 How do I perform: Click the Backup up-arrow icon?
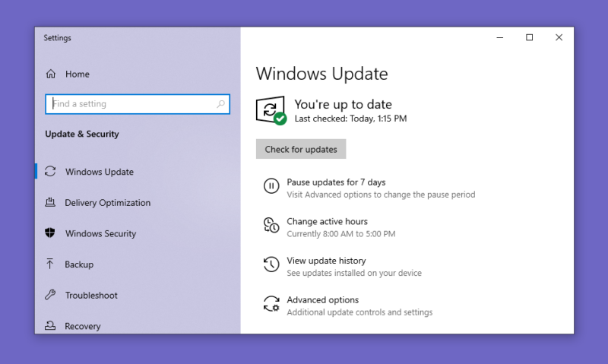click(49, 264)
